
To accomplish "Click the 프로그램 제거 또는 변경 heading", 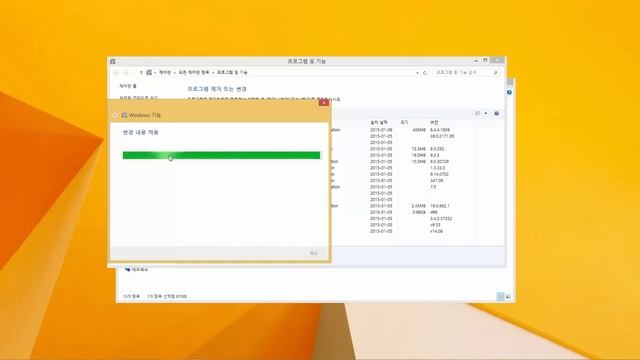I will tap(217, 89).
